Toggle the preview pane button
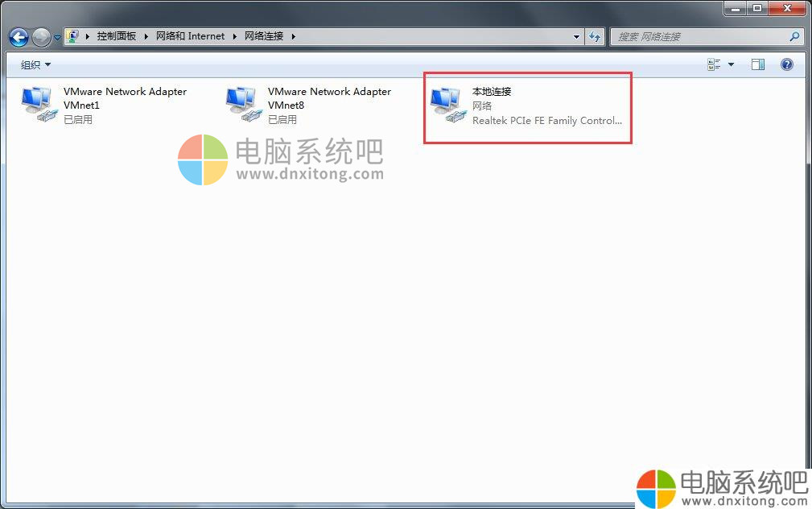Screen dimensions: 812x509 click(757, 64)
